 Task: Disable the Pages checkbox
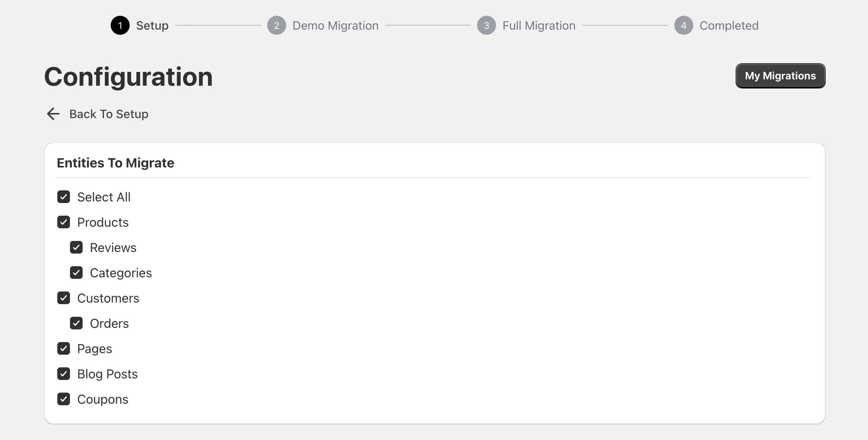pyautogui.click(x=64, y=348)
